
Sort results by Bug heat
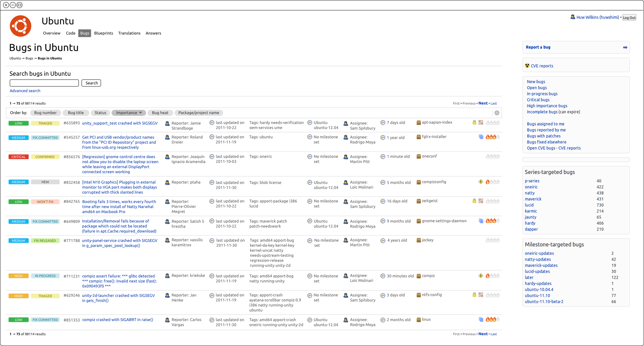point(160,113)
